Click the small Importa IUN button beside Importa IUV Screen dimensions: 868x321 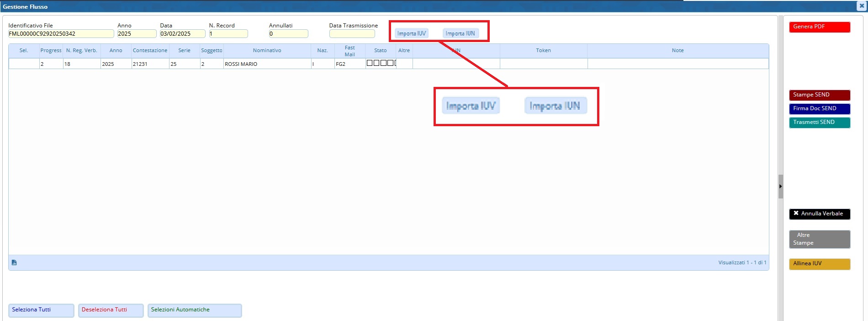coord(460,33)
